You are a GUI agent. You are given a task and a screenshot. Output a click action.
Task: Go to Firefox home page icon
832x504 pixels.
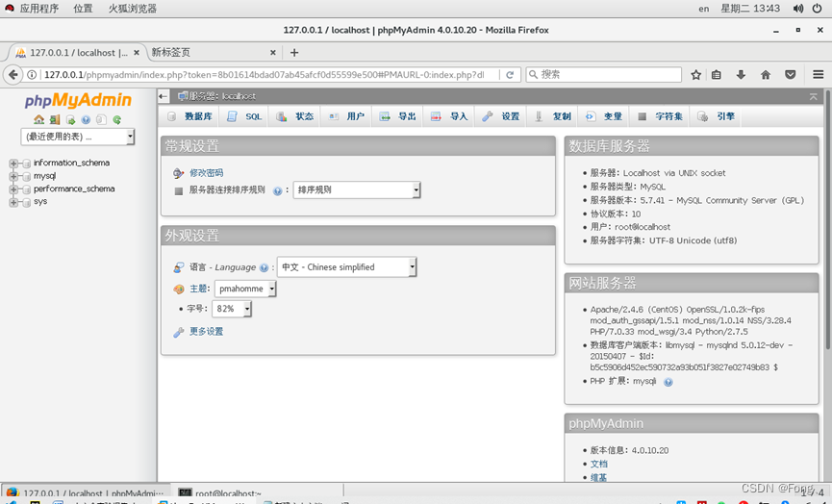(x=765, y=75)
